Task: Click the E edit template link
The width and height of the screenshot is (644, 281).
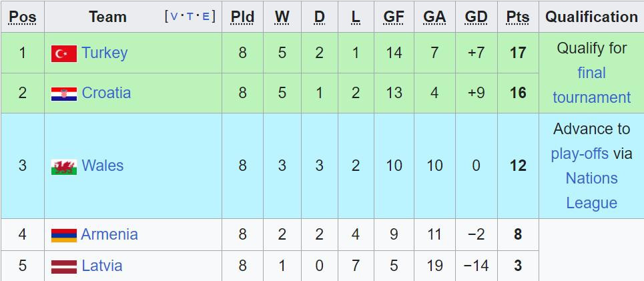Action: click(205, 17)
